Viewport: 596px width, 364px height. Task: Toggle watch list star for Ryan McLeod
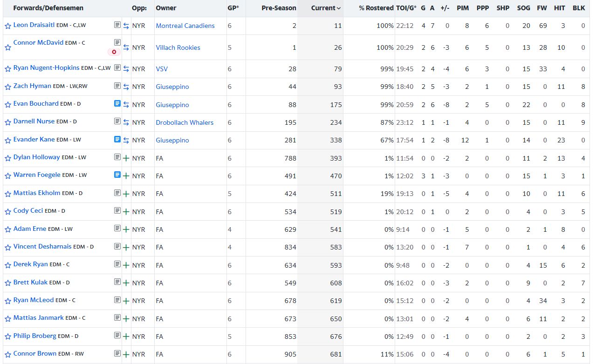coord(8,301)
